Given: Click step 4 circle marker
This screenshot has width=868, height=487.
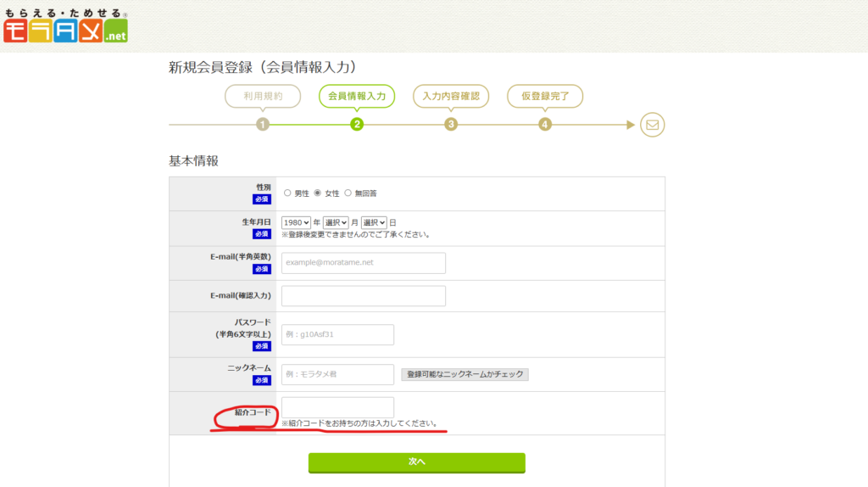Looking at the screenshot, I should (545, 125).
